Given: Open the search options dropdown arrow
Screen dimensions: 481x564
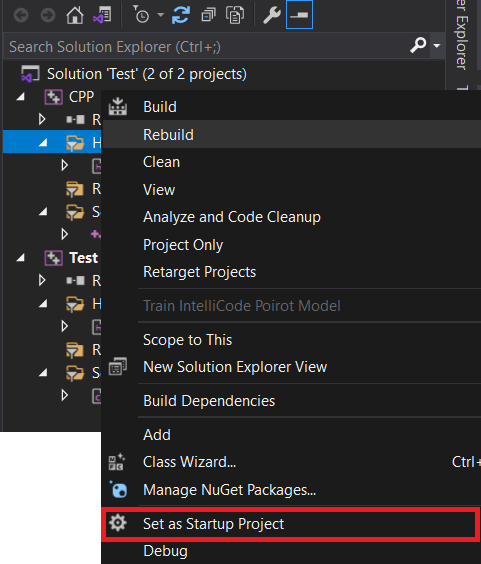Looking at the screenshot, I should pyautogui.click(x=437, y=46).
